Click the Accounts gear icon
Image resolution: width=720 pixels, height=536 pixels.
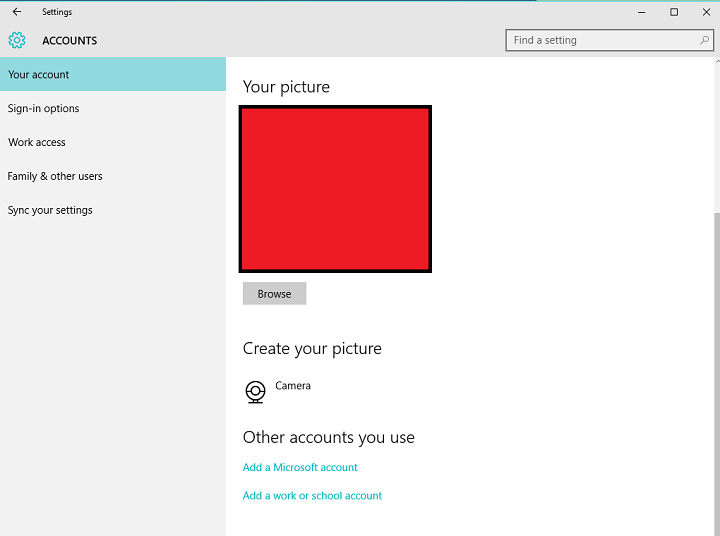pos(17,41)
